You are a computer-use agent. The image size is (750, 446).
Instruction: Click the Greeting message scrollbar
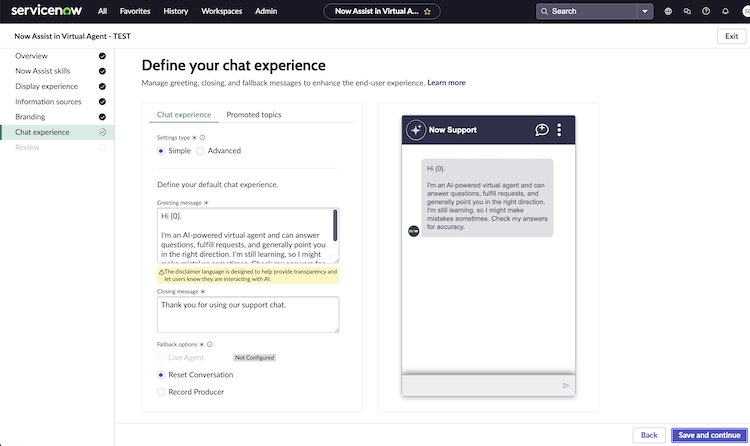(x=335, y=225)
